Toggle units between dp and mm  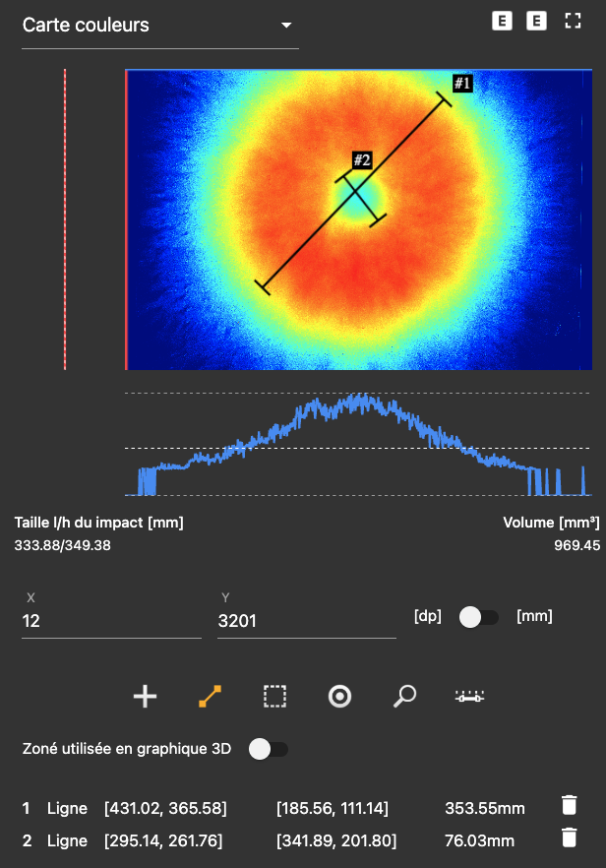478,617
